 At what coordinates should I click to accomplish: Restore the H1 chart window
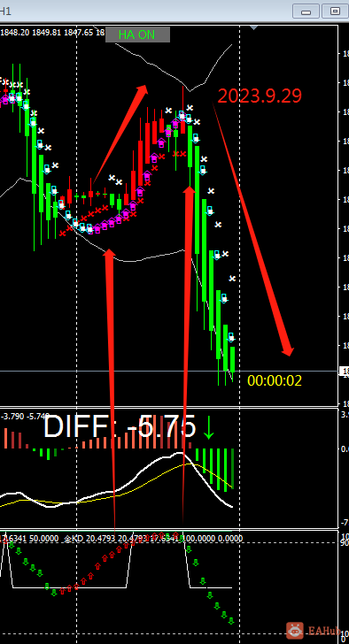pyautogui.click(x=335, y=11)
